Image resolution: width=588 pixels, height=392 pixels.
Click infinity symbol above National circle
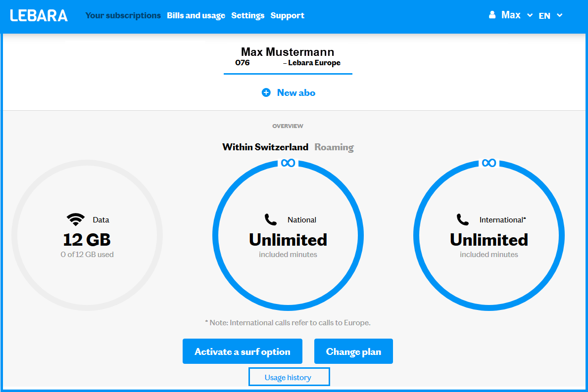point(288,163)
